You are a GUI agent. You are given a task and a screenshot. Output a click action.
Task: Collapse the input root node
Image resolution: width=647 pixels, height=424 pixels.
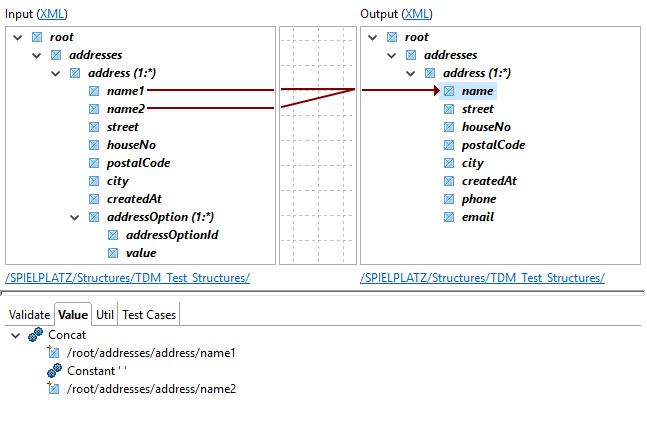point(19,37)
